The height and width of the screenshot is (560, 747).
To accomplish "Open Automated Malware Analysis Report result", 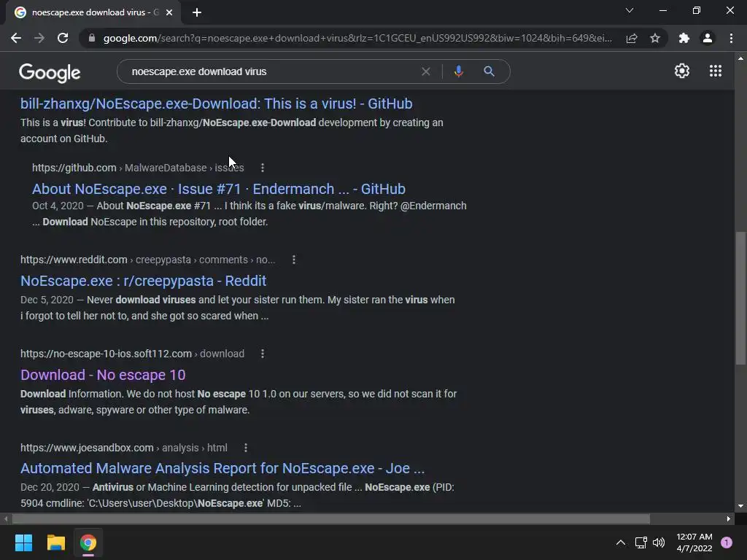I will point(222,468).
